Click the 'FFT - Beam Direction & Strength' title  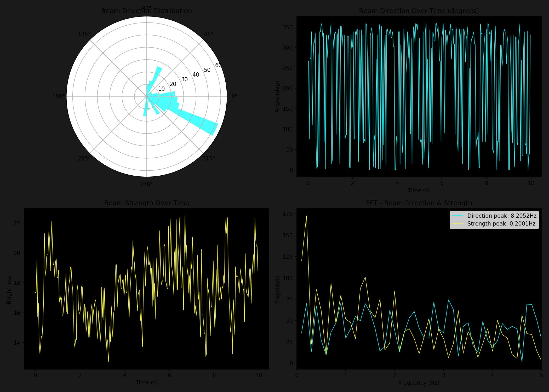[419, 203]
